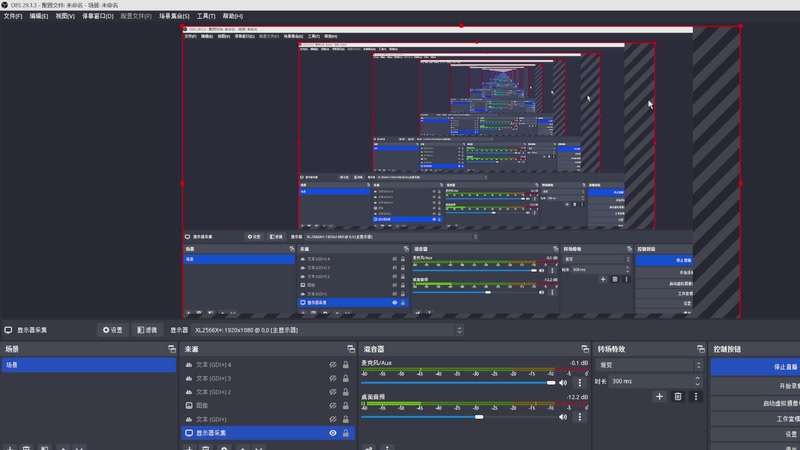Hide the 显示器采集 source
This screenshot has height=450, width=800.
coord(333,433)
